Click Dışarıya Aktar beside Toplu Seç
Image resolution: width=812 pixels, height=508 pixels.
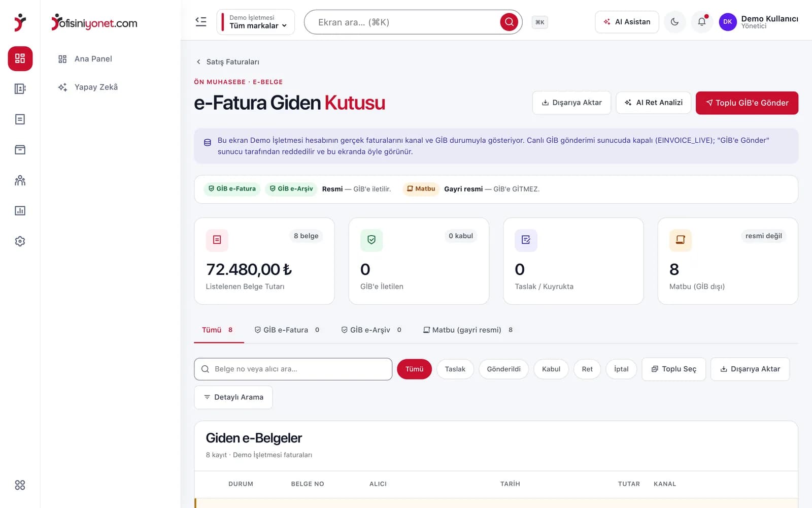pyautogui.click(x=750, y=369)
